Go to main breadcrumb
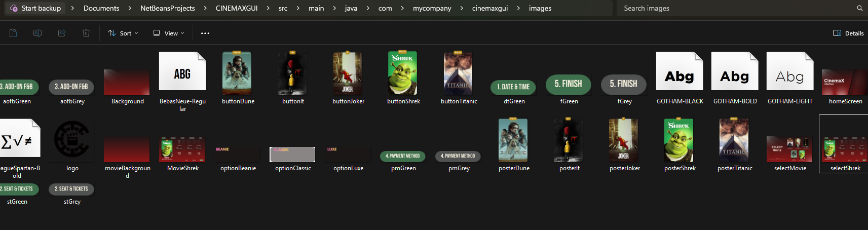This screenshot has height=230, width=868. coord(316,8)
